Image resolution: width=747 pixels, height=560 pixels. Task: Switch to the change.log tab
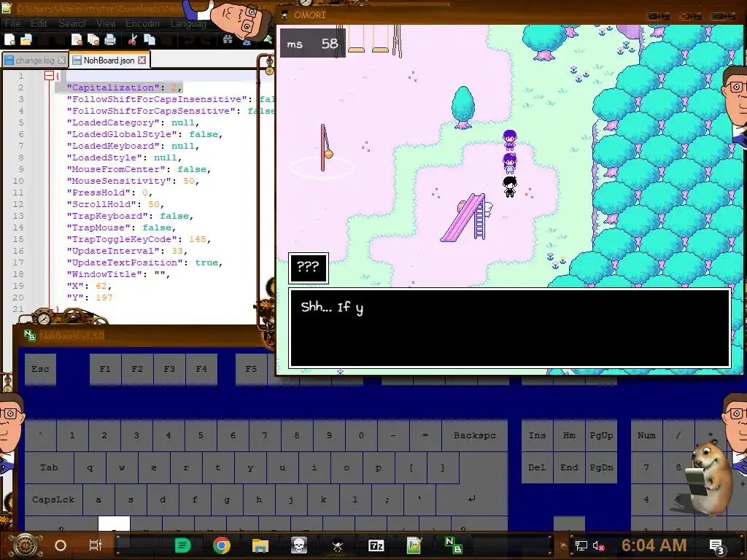(34, 61)
